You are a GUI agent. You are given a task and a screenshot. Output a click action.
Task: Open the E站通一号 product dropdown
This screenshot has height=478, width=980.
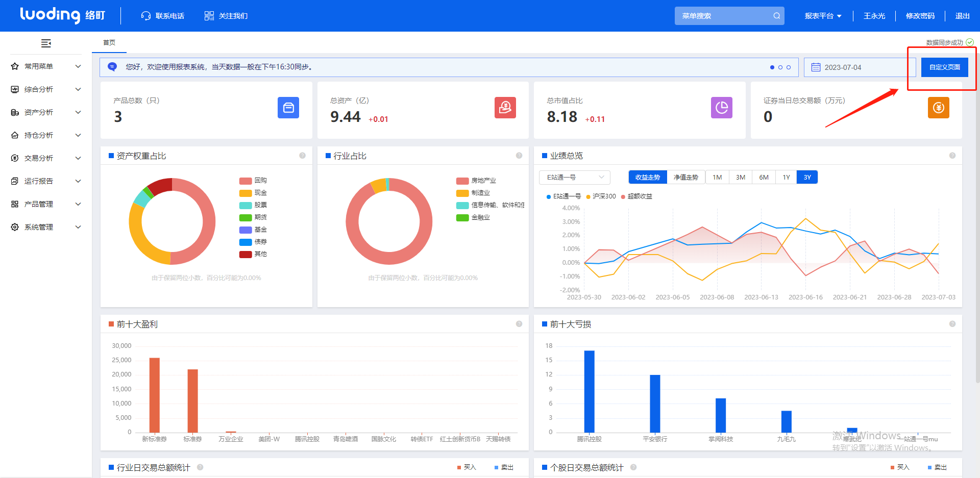[x=575, y=178]
